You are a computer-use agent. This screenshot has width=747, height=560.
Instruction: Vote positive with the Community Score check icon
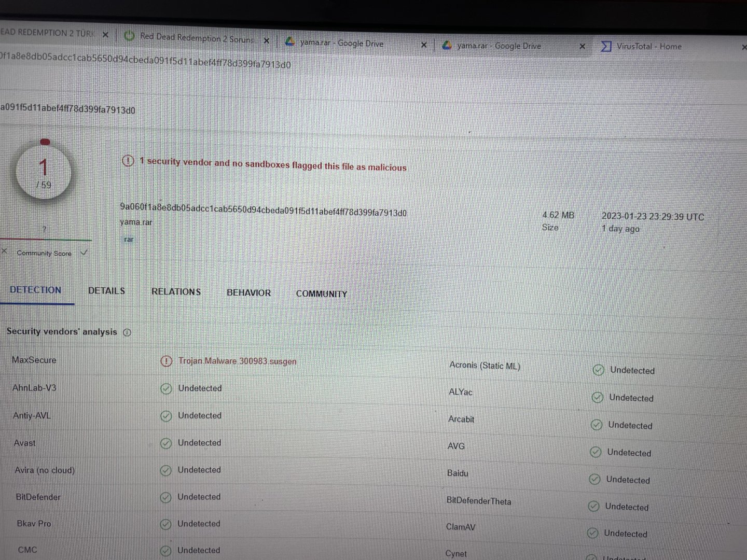pyautogui.click(x=84, y=253)
